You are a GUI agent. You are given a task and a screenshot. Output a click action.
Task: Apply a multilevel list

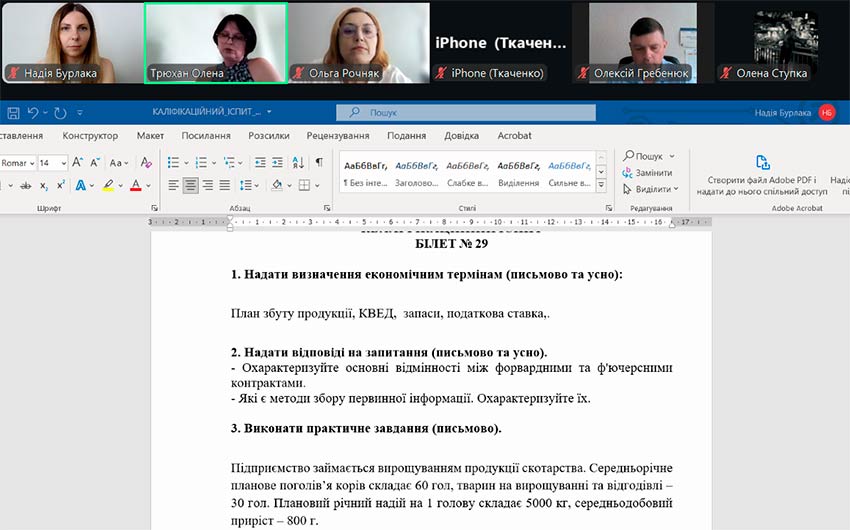pyautogui.click(x=229, y=163)
